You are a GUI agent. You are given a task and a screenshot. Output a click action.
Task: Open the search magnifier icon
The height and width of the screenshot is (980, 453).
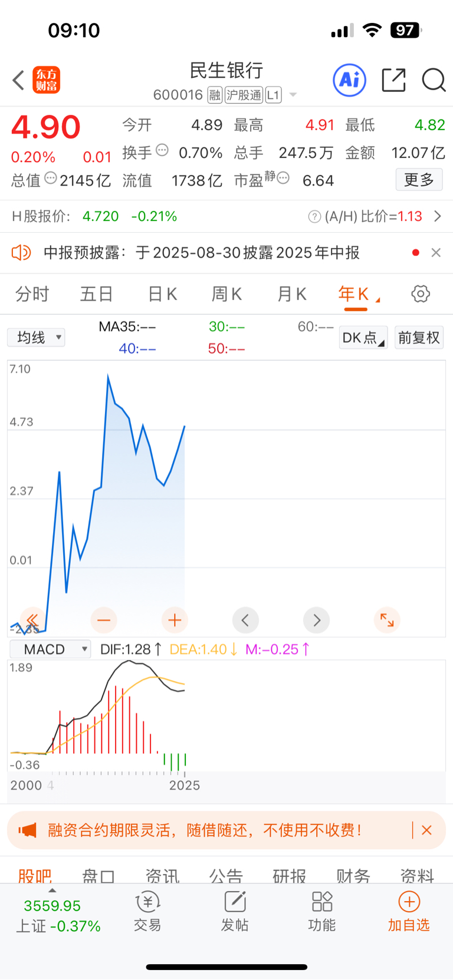click(434, 80)
